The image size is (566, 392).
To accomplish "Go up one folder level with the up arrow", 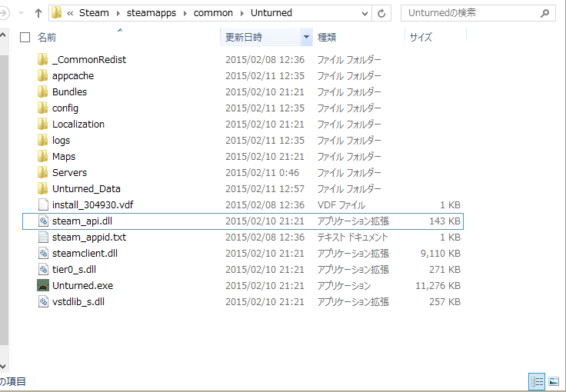I will 38,13.
